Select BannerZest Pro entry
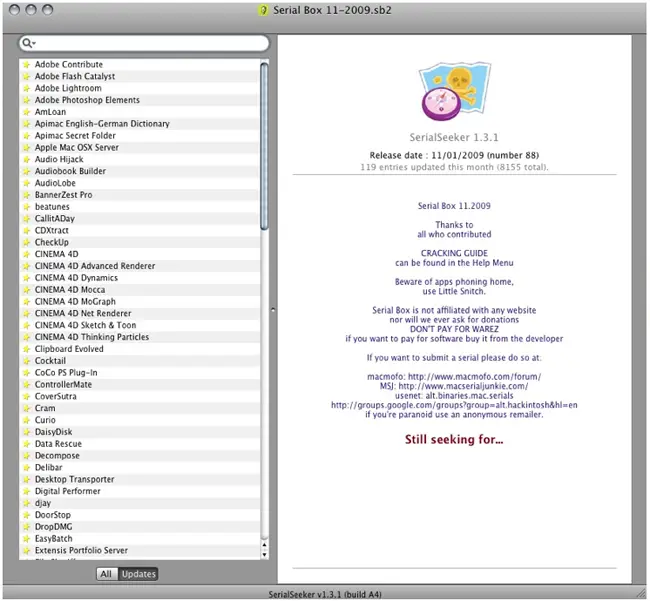Screen dimensions: 650x601 [x=140, y=195]
